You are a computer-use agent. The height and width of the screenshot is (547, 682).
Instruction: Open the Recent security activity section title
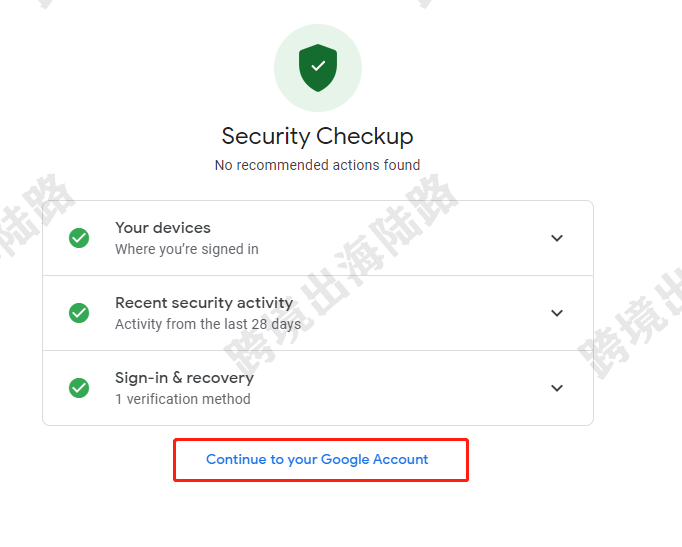(204, 303)
